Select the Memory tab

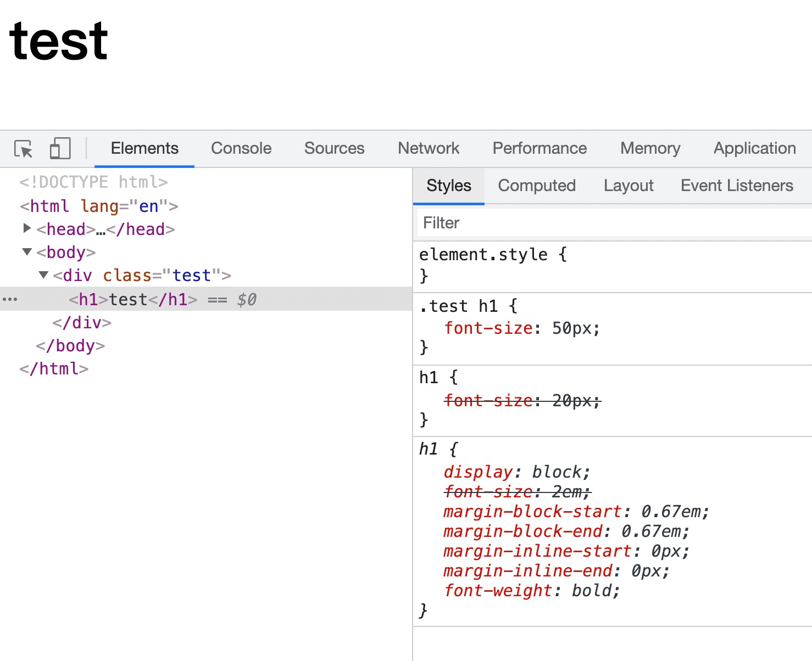[x=650, y=148]
